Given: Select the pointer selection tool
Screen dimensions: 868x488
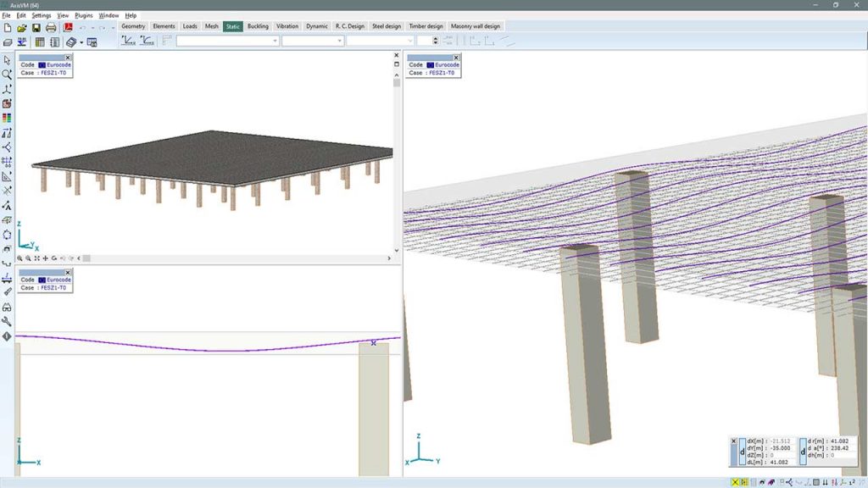Looking at the screenshot, I should pos(8,59).
